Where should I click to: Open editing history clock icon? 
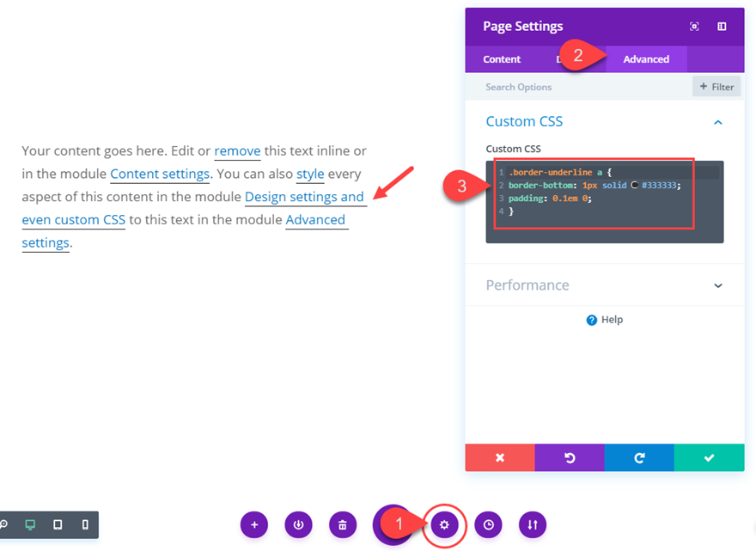(489, 525)
